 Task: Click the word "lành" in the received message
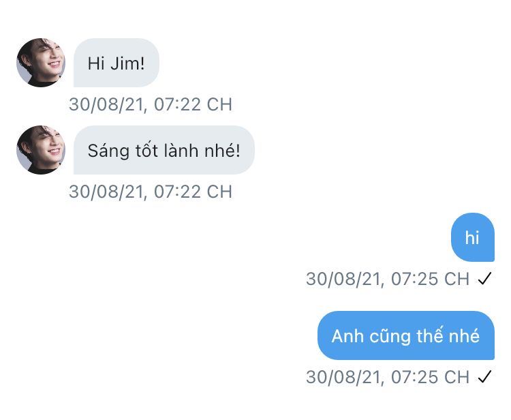click(179, 151)
